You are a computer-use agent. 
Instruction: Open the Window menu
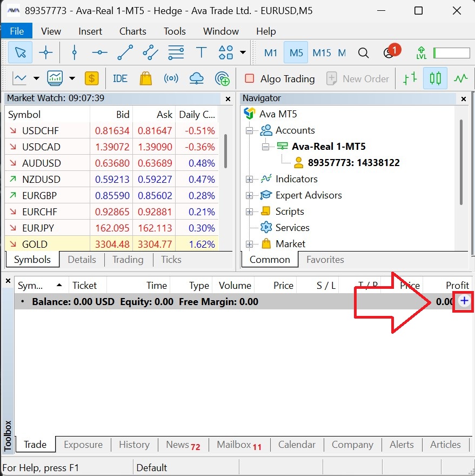click(x=221, y=31)
